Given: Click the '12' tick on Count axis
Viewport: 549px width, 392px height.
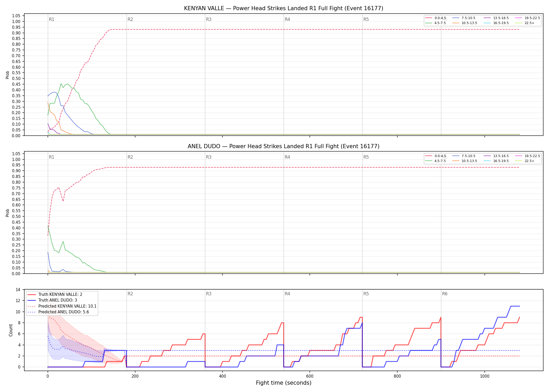Looking at the screenshot, I should coord(18,301).
